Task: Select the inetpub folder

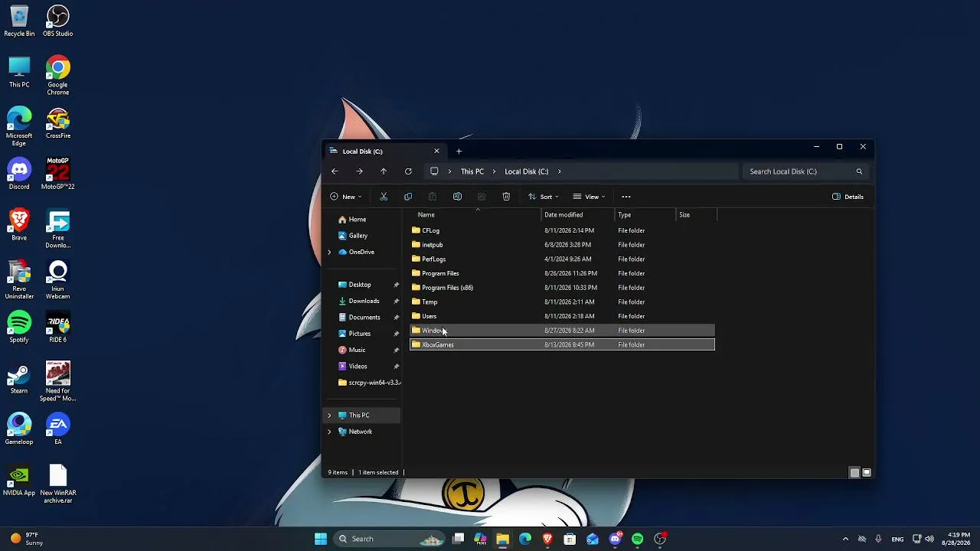Action: 562,245
